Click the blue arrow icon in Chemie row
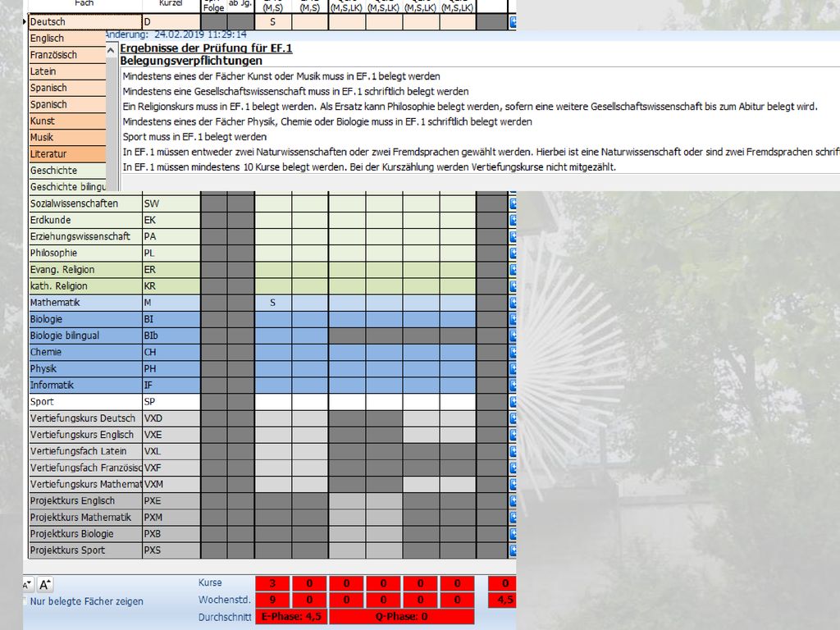The height and width of the screenshot is (630, 840). point(513,352)
